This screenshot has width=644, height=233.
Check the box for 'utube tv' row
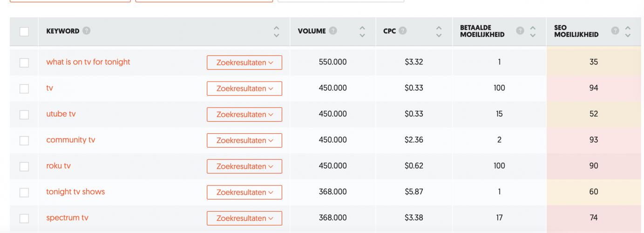[x=24, y=115]
